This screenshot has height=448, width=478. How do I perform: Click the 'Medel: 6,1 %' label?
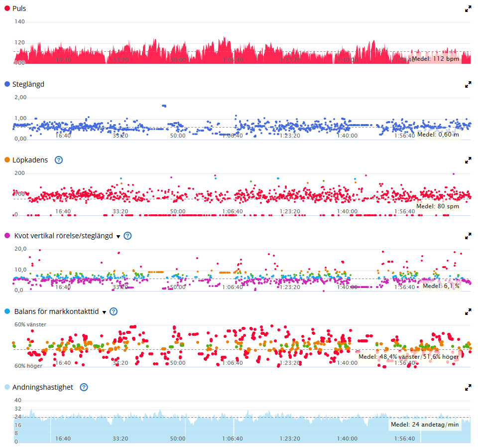coord(441,286)
